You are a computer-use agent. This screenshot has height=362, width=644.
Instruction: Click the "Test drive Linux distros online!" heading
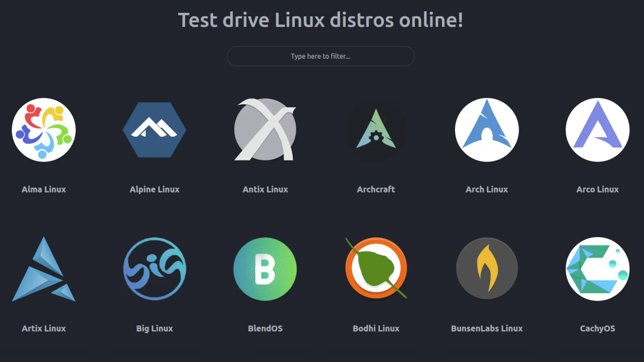321,20
